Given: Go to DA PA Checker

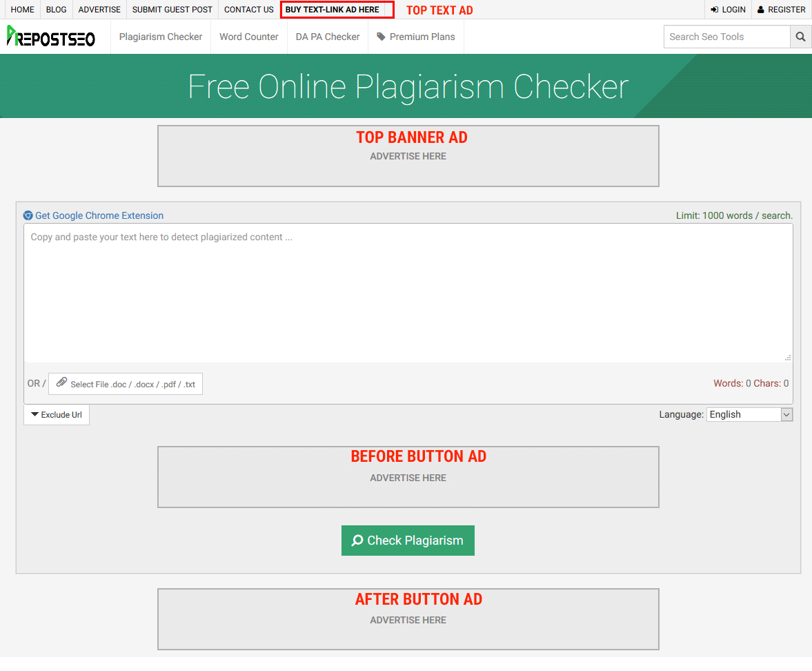Looking at the screenshot, I should (x=328, y=37).
